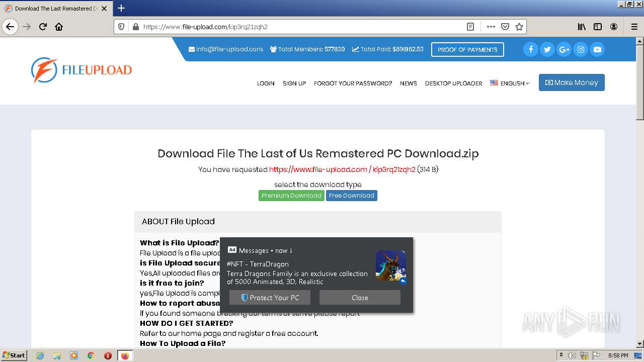644x362 pixels.
Task: Open the Firefox home page
Action: pos(59,27)
